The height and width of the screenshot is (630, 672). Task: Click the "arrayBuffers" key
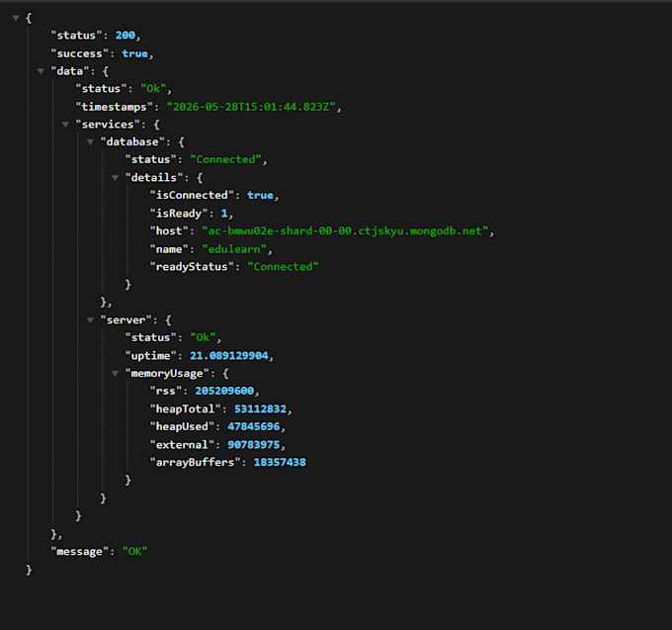[x=195, y=462]
